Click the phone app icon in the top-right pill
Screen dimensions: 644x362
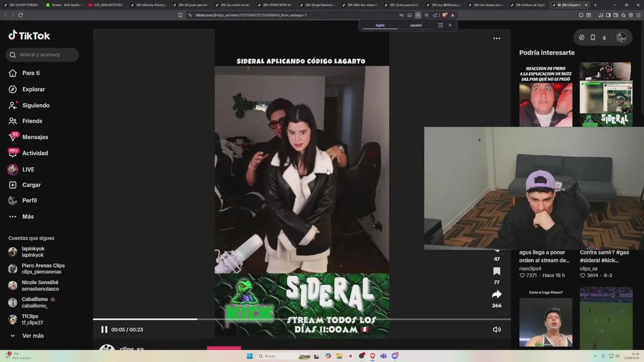[593, 37]
